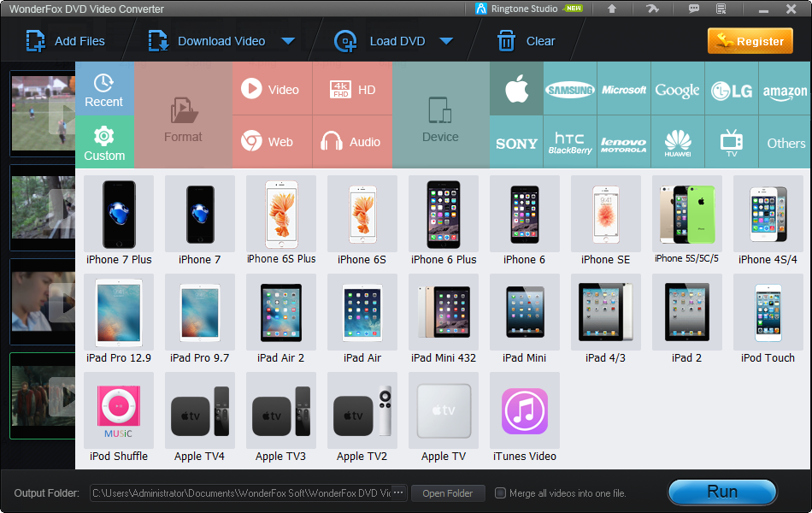Select the Google brand tab

[678, 89]
